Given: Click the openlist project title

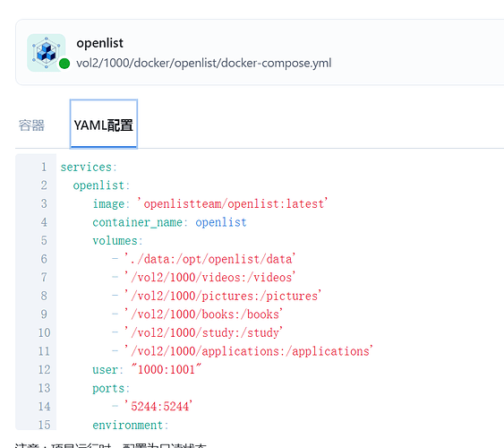Looking at the screenshot, I should click(x=99, y=43).
